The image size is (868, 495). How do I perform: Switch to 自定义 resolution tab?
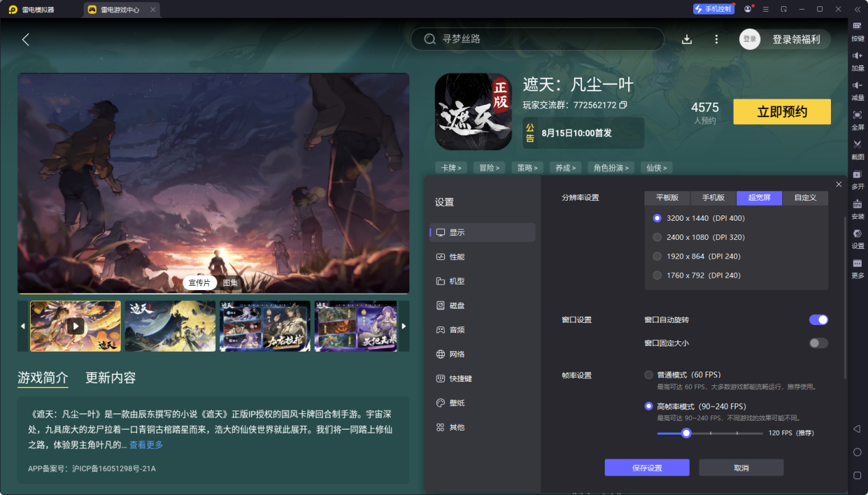pos(805,197)
